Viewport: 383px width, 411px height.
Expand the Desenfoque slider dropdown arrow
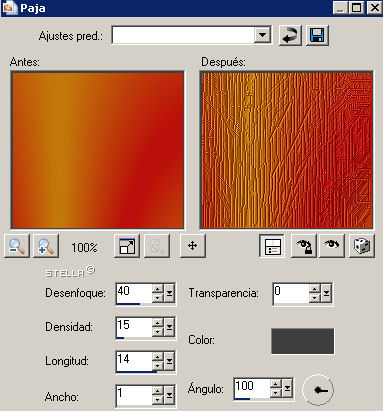click(x=169, y=293)
